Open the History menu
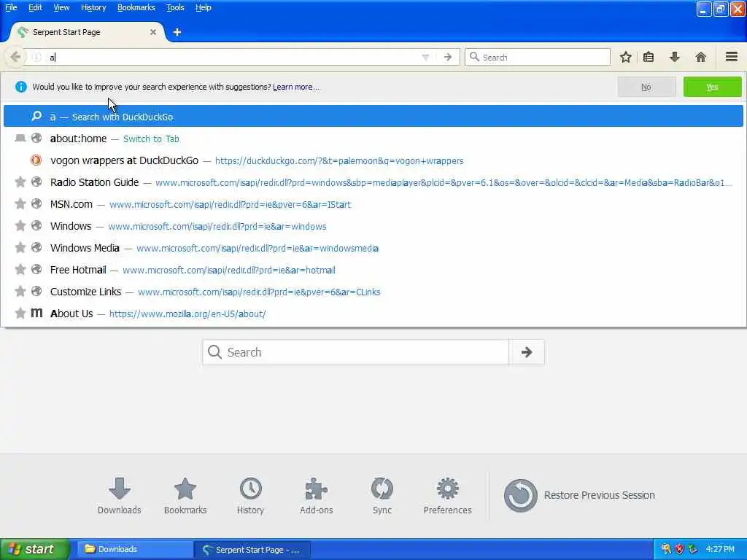The height and width of the screenshot is (560, 747). [93, 7]
